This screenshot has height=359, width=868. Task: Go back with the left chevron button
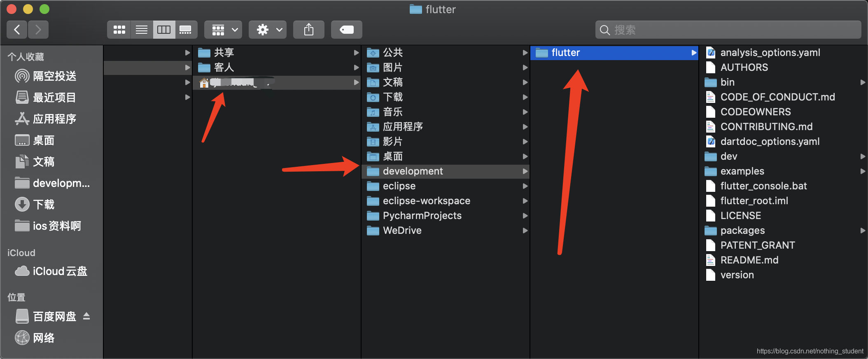click(17, 30)
